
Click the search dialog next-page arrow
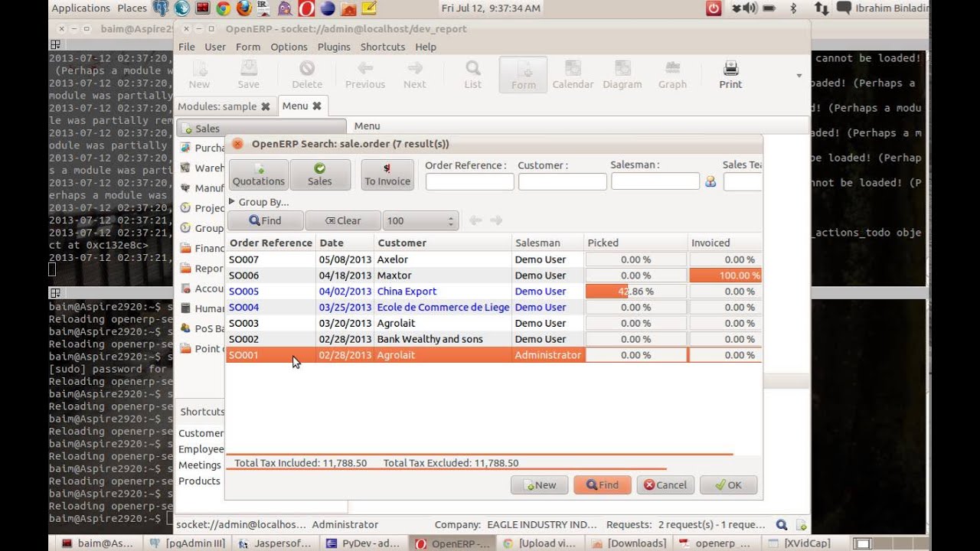coord(496,220)
